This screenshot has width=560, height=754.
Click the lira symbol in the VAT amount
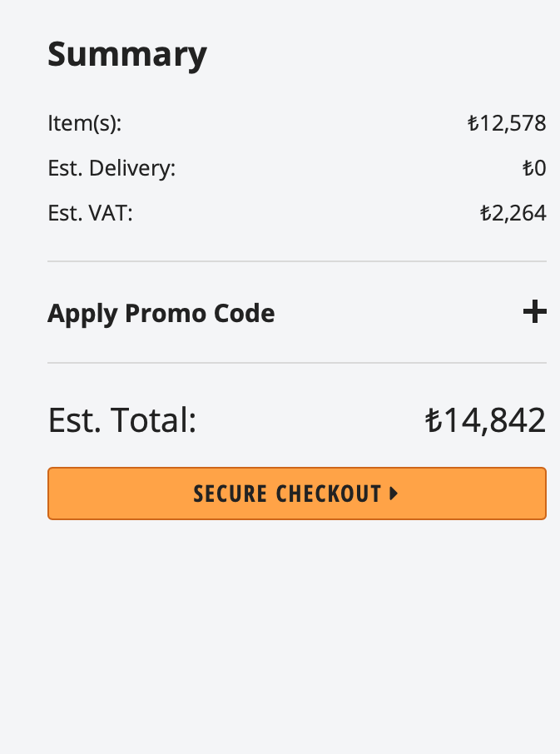click(x=485, y=214)
